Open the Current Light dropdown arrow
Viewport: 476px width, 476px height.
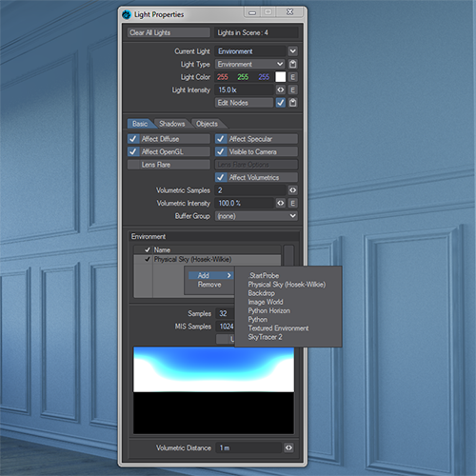pyautogui.click(x=292, y=51)
